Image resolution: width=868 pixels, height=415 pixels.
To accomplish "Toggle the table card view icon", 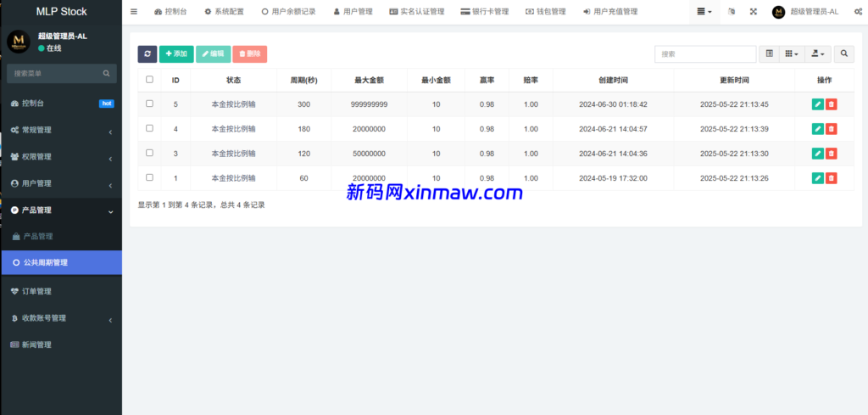I will [770, 53].
